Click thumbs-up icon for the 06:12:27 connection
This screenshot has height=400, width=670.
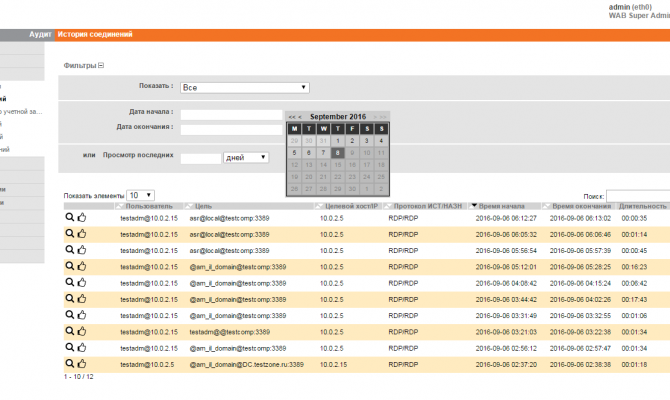82,218
